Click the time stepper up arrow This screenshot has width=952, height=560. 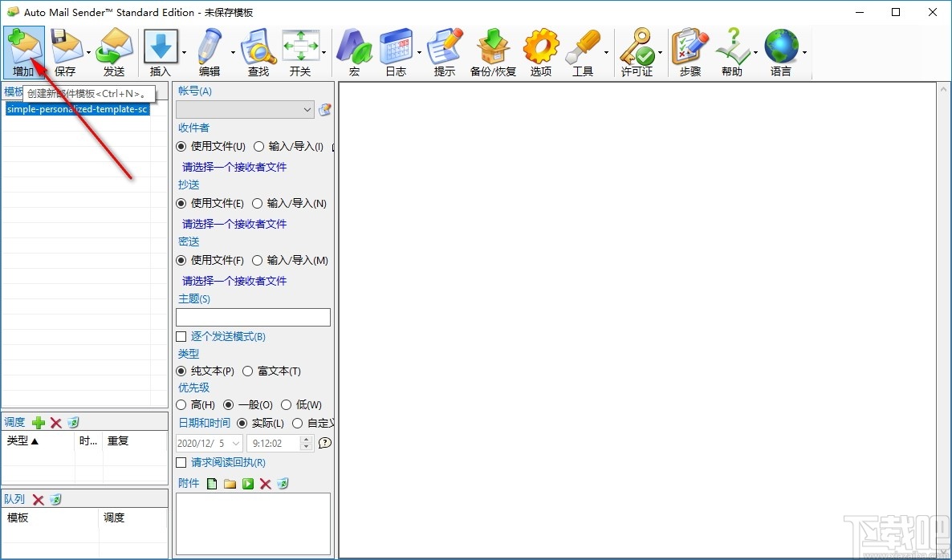(306, 438)
